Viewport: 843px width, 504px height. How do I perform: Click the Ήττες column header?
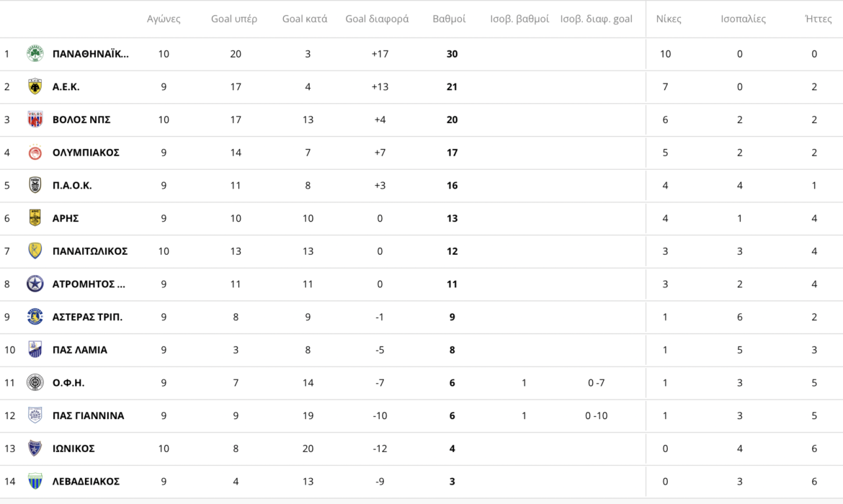pyautogui.click(x=818, y=19)
